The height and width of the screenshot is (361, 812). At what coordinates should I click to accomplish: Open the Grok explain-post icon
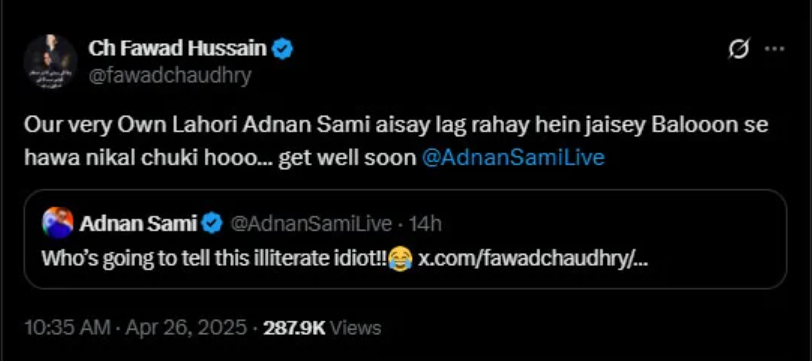click(738, 49)
